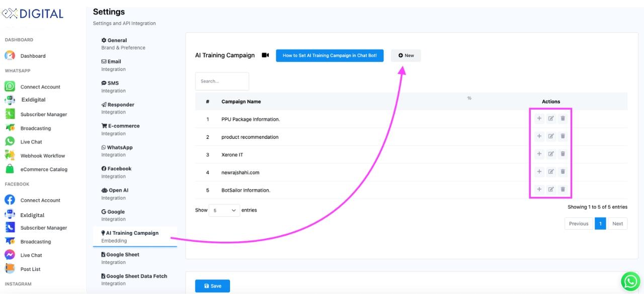Open the WhatsApp Exldigital bot
This screenshot has width=644, height=294.
(x=33, y=100)
